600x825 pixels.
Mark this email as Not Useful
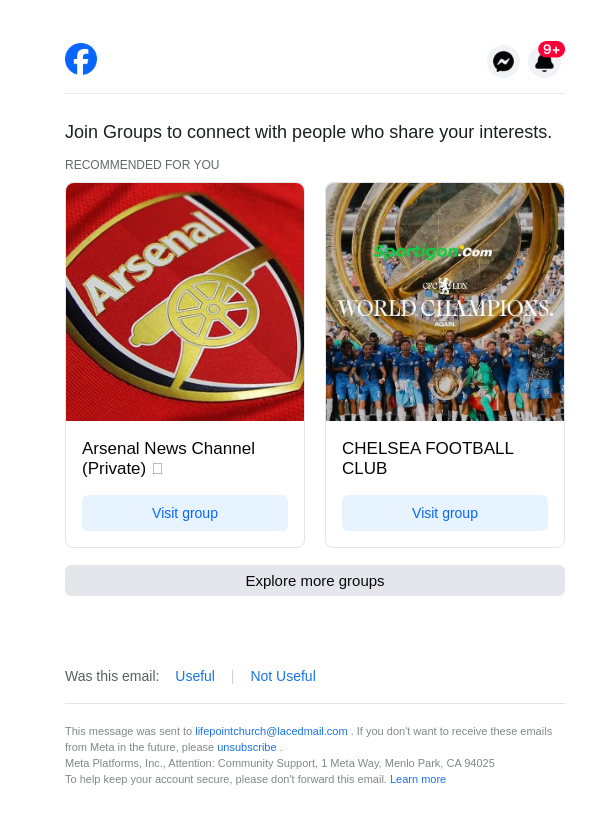[283, 676]
